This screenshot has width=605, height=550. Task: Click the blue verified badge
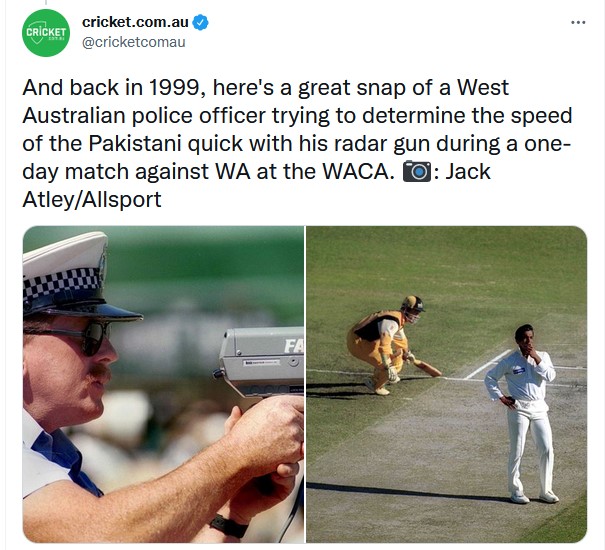[200, 22]
